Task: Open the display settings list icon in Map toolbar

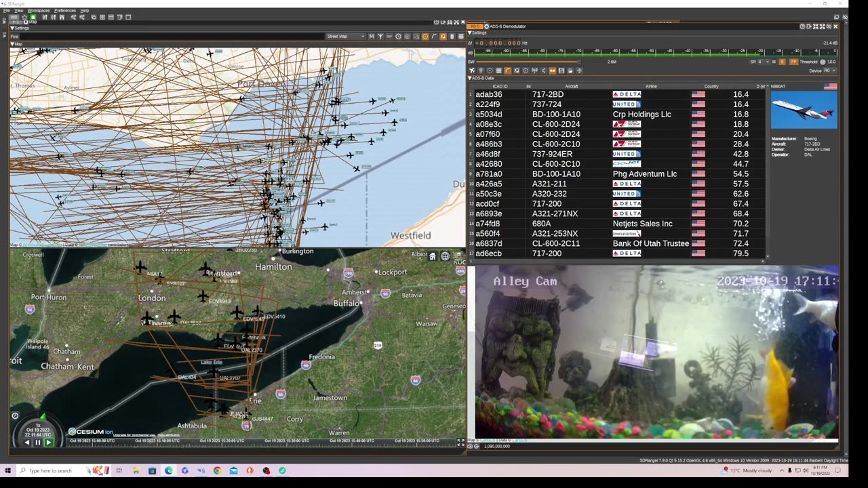Action: click(x=461, y=36)
